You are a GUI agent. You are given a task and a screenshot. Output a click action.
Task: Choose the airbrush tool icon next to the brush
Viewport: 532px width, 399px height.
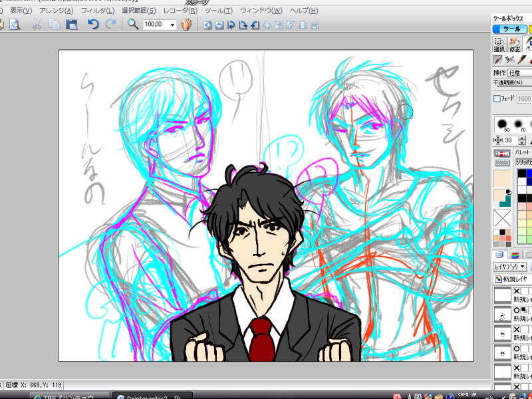point(509,60)
